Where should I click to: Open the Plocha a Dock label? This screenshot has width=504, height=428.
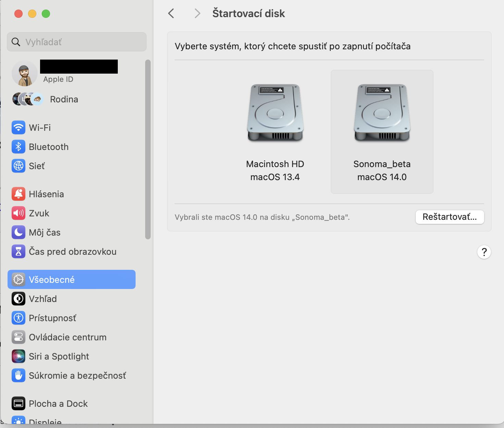pos(59,404)
